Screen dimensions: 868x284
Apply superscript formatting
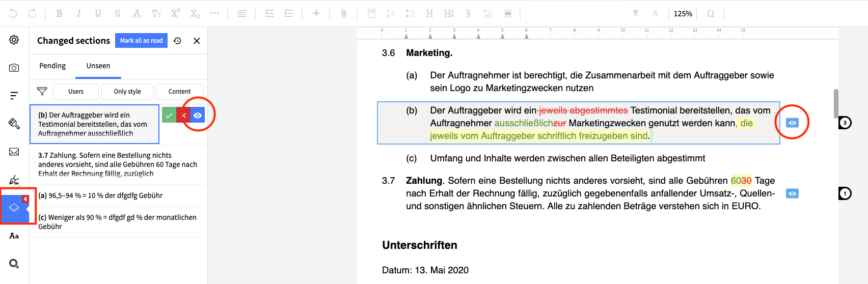[x=175, y=13]
